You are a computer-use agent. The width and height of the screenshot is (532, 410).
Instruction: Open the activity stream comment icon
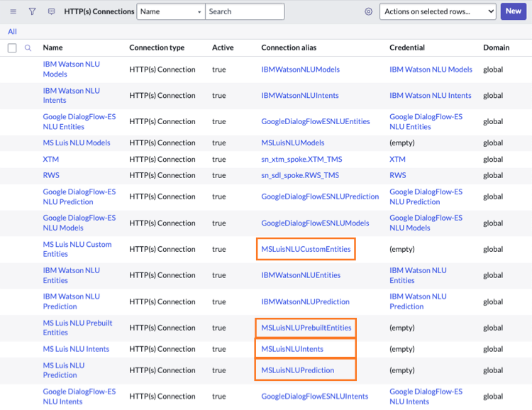(51, 11)
